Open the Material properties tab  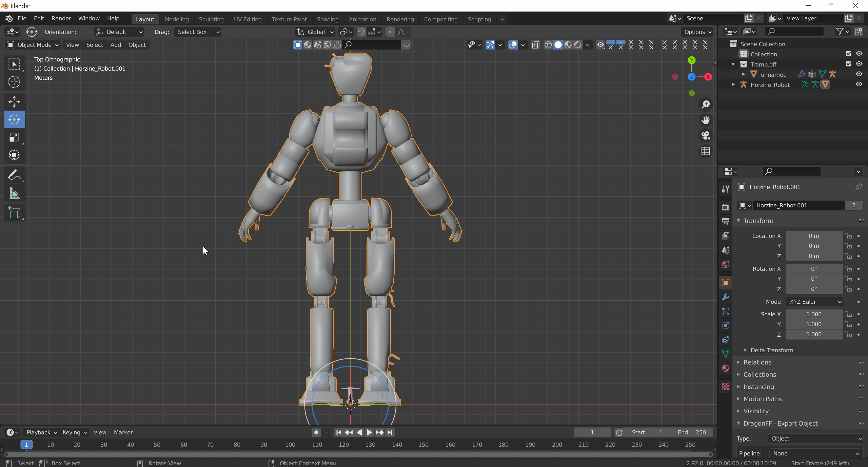click(x=725, y=368)
